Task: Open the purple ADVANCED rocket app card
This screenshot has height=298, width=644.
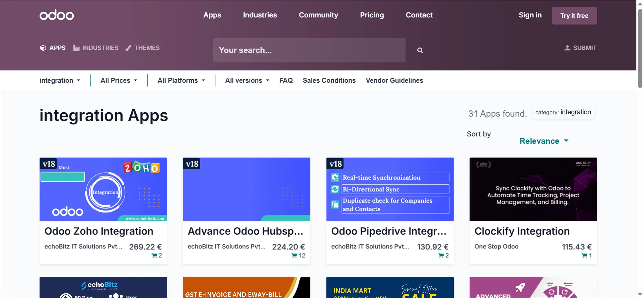Action: [x=533, y=287]
